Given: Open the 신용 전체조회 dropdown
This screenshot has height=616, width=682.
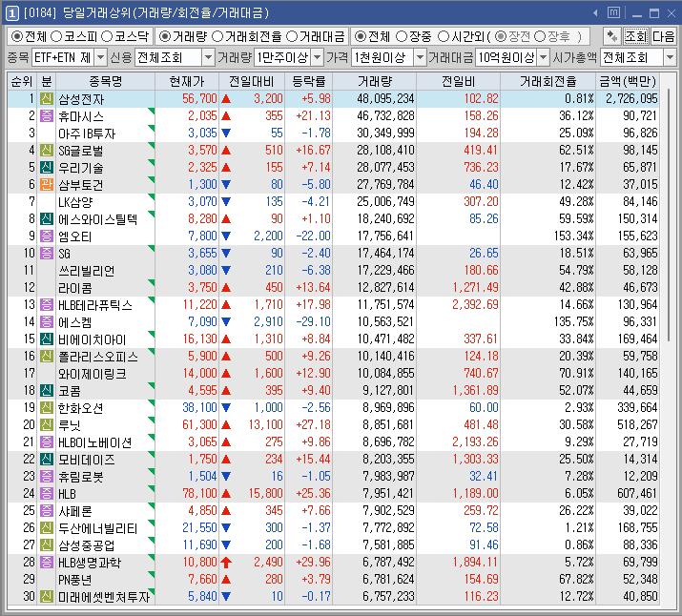Looking at the screenshot, I should [x=208, y=57].
